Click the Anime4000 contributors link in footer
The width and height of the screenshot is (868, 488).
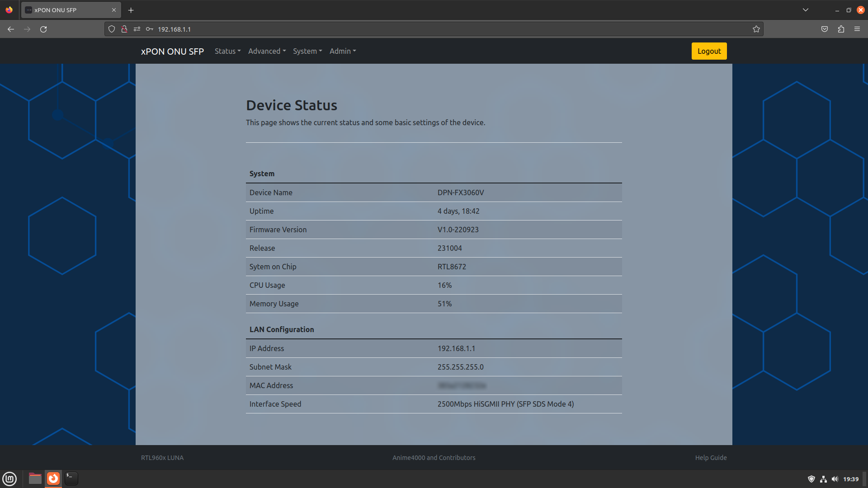coord(434,458)
